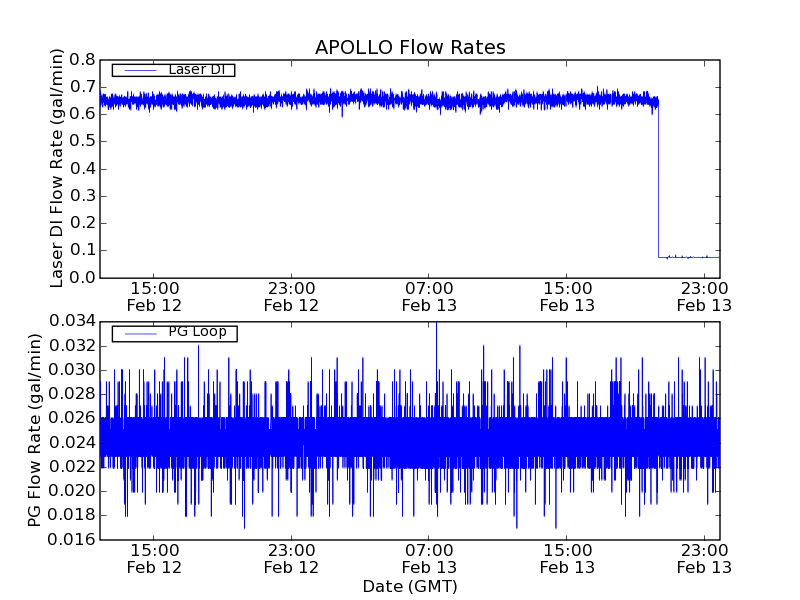Click "23:00 Feb 13" under the PG Loop plot

[x=705, y=559]
